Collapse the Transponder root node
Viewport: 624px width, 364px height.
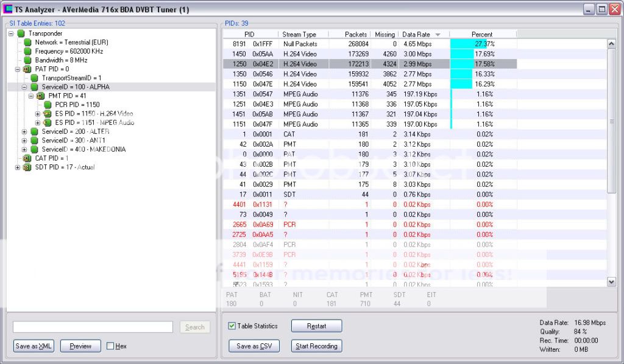(11, 33)
